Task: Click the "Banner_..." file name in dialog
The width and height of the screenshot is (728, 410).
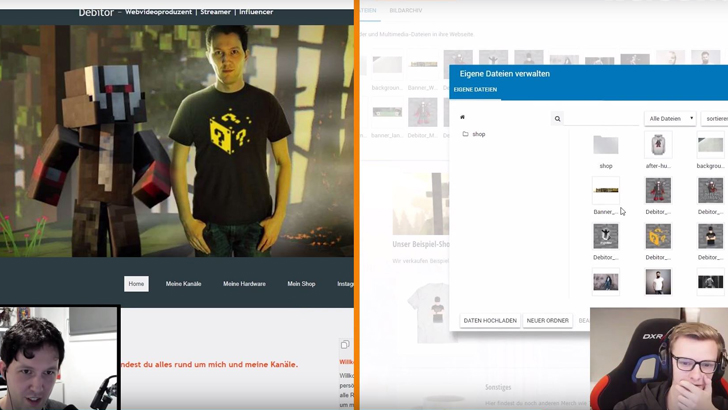Action: click(605, 212)
